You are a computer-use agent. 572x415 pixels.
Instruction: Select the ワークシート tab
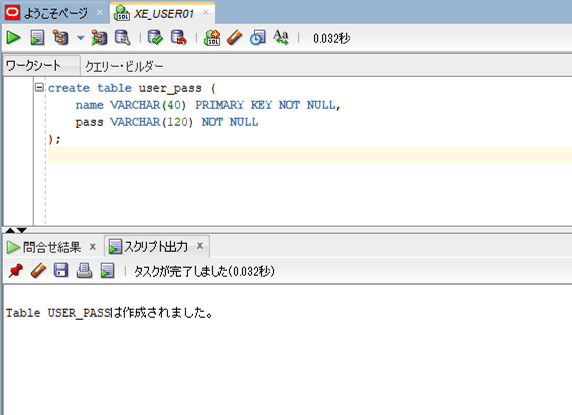click(x=33, y=66)
